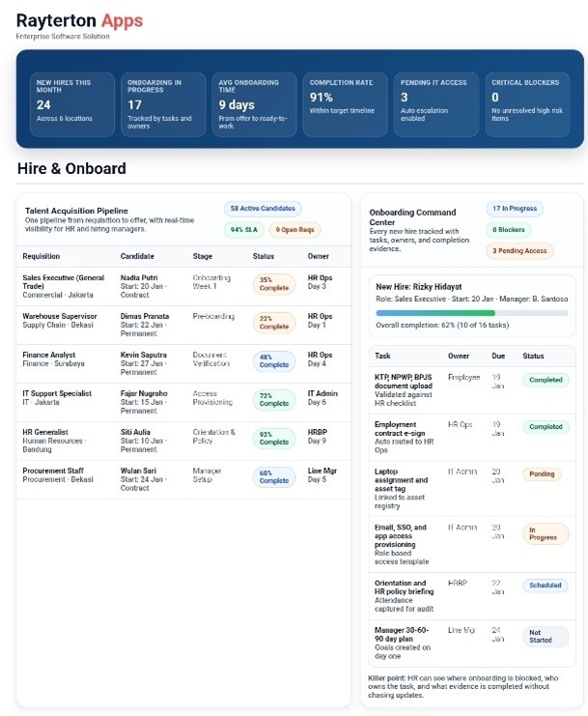
Task: Click the IT Admin Day 6 owner cell
Action: click(x=322, y=398)
